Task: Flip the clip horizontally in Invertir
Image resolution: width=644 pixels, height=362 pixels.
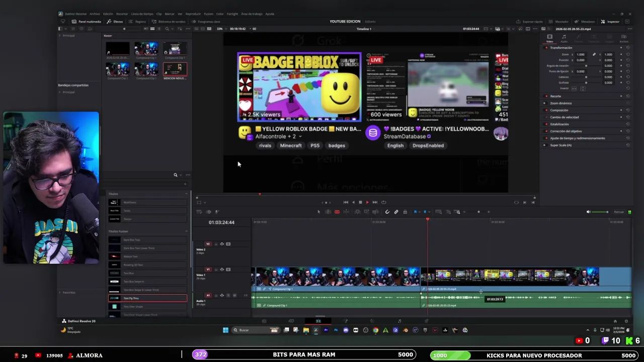Action: pos(574,88)
